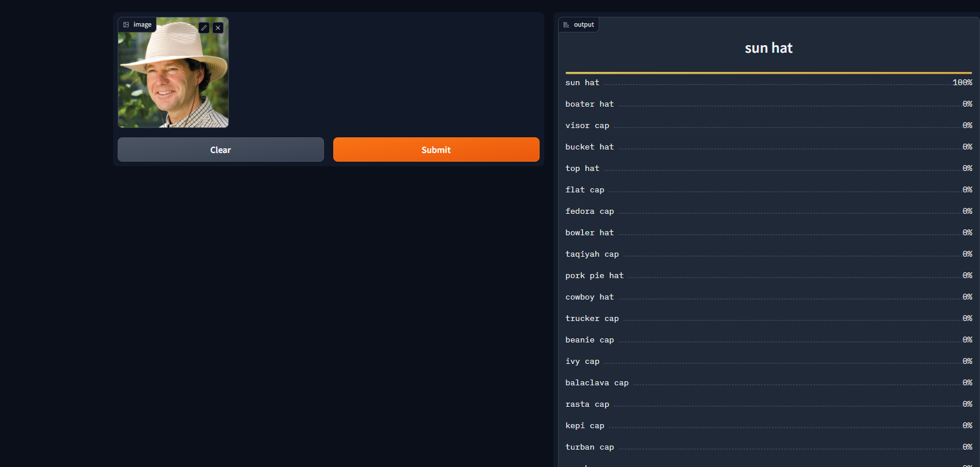Click the 'pork pie hat' label

[x=595, y=276]
